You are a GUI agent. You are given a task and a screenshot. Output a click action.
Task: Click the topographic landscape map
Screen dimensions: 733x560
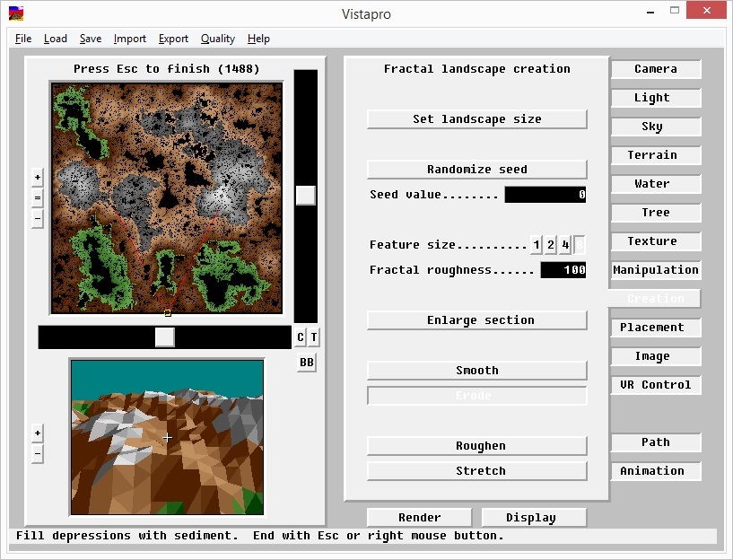pos(167,198)
